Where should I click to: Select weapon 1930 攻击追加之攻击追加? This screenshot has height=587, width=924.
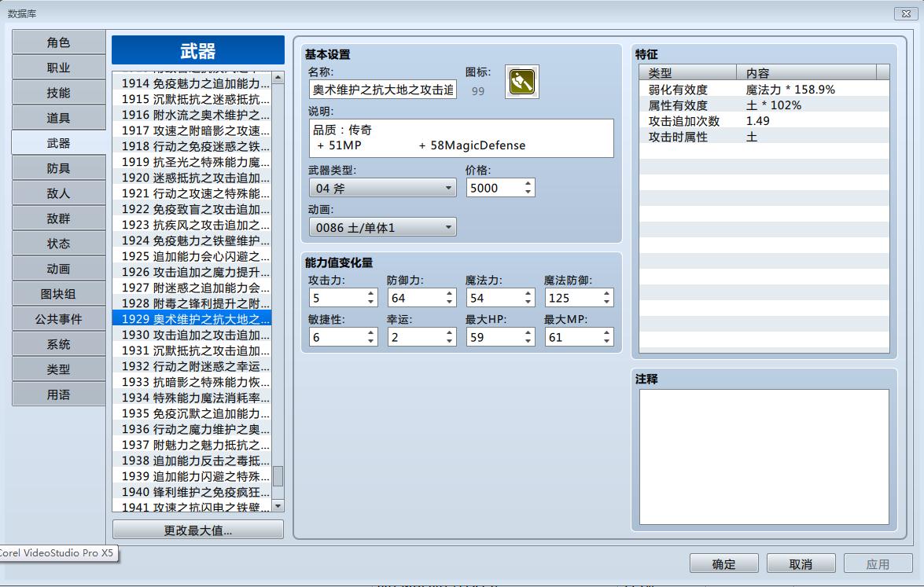click(x=192, y=335)
